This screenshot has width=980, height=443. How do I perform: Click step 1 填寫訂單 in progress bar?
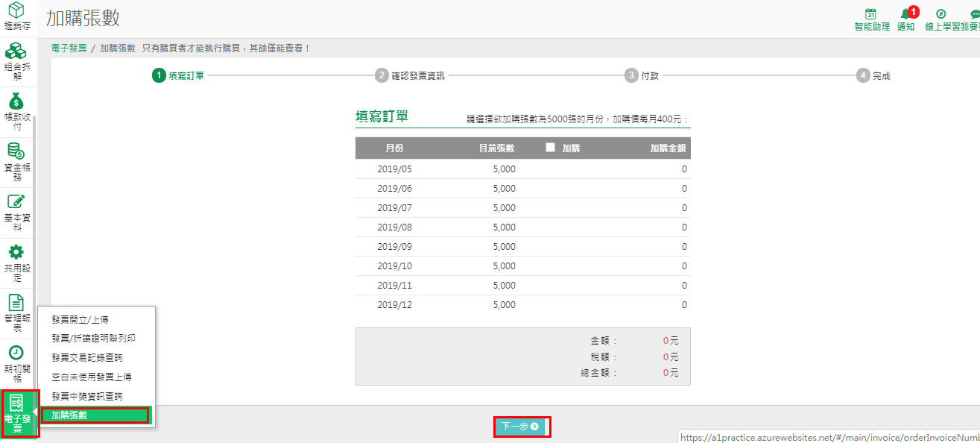178,75
